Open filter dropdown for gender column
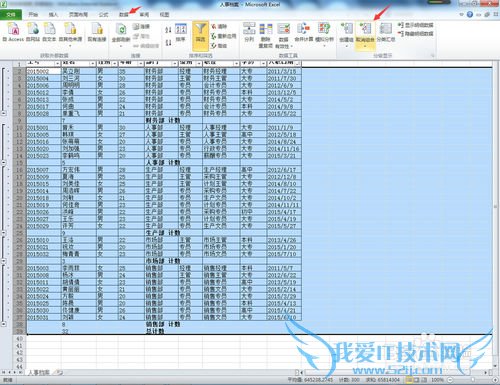 click(115, 63)
